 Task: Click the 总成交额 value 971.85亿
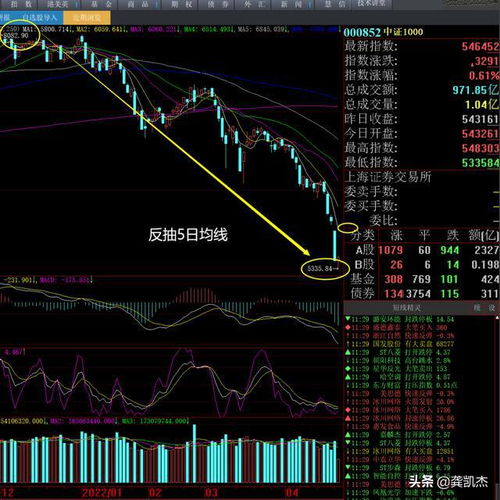[476, 90]
